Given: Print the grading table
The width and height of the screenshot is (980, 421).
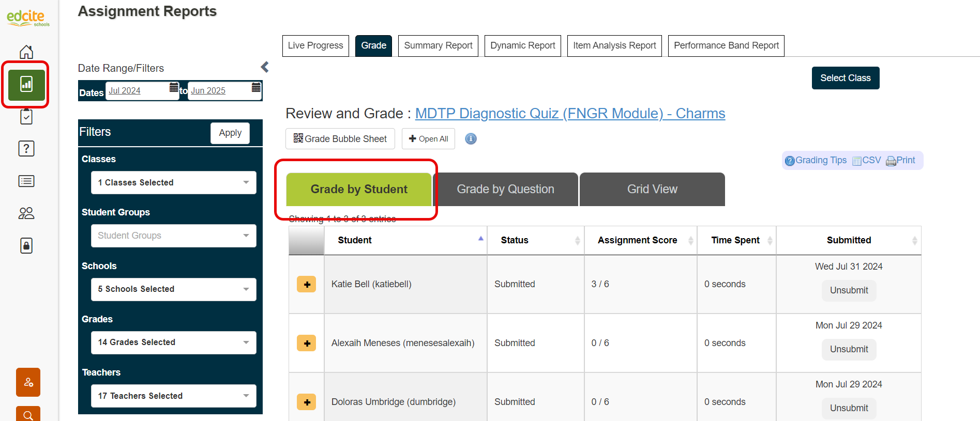Looking at the screenshot, I should point(901,161).
